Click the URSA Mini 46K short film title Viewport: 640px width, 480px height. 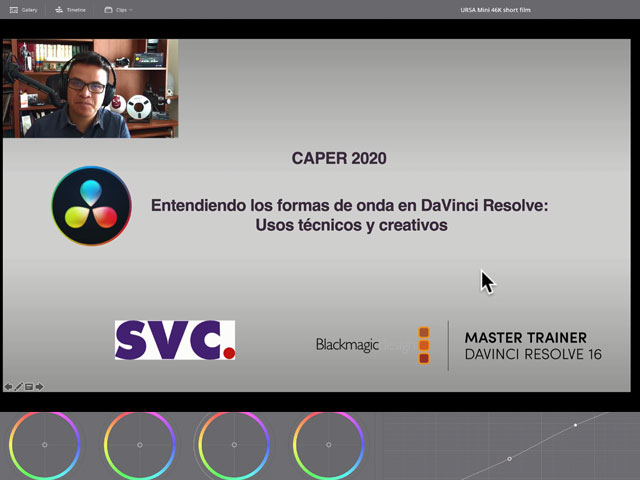(x=496, y=10)
